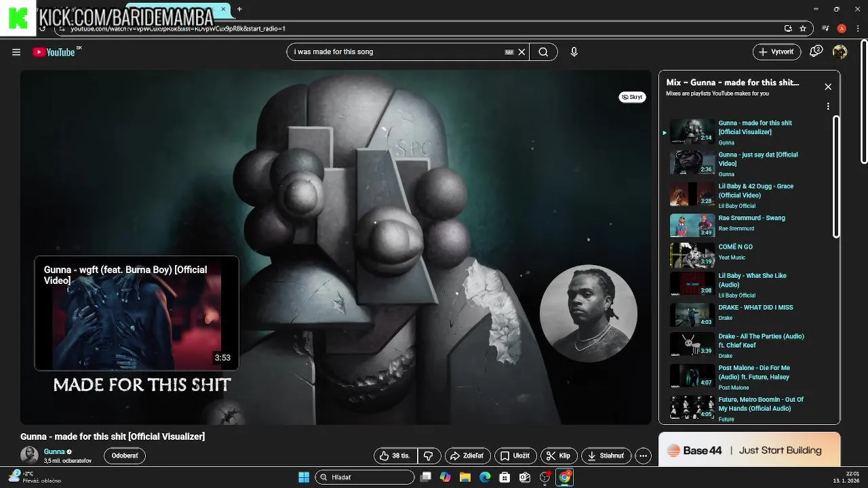Open Mix playlist three-dot options
Viewport: 868px width, 488px height.
tap(828, 106)
